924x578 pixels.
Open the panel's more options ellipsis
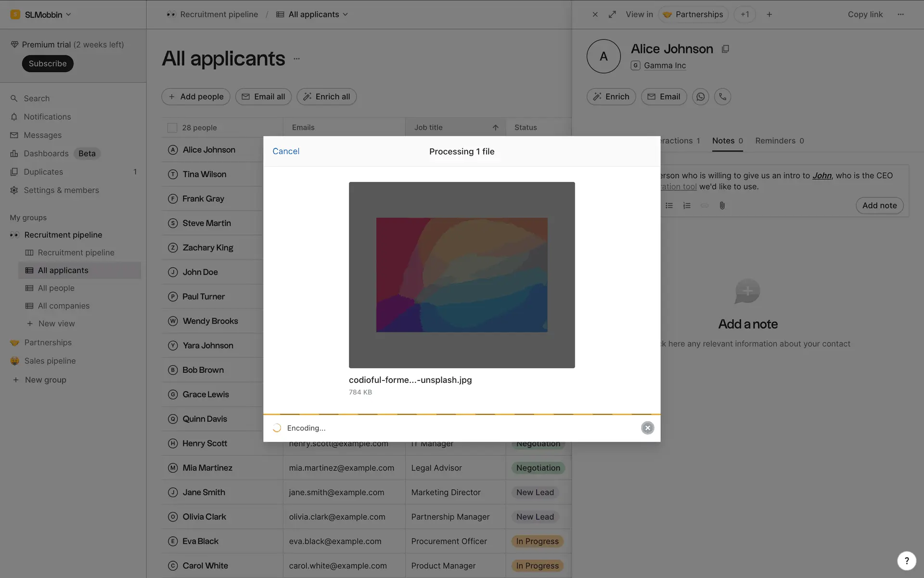(x=900, y=14)
